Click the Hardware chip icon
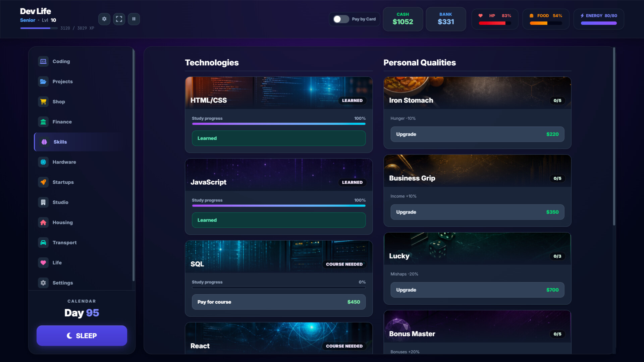The width and height of the screenshot is (644, 362). coord(43,162)
